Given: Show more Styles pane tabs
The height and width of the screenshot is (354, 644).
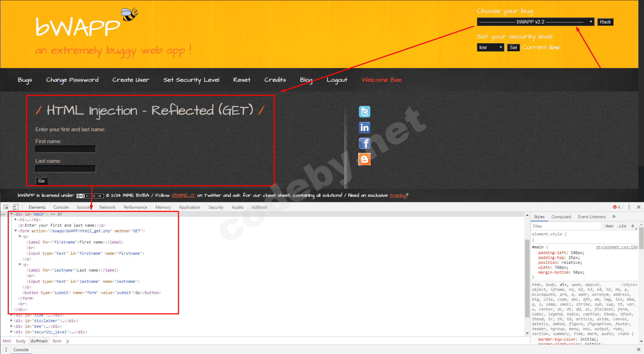Looking at the screenshot, I should point(614,217).
